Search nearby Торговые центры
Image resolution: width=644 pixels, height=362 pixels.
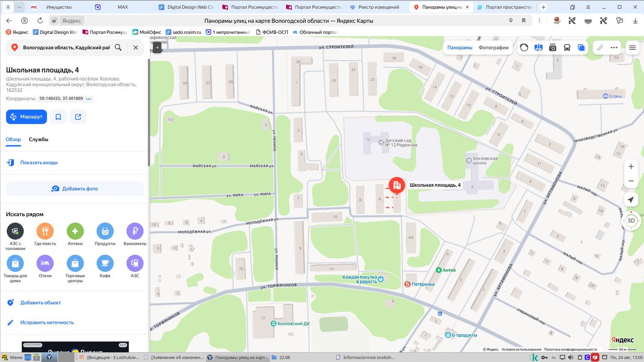75,269
